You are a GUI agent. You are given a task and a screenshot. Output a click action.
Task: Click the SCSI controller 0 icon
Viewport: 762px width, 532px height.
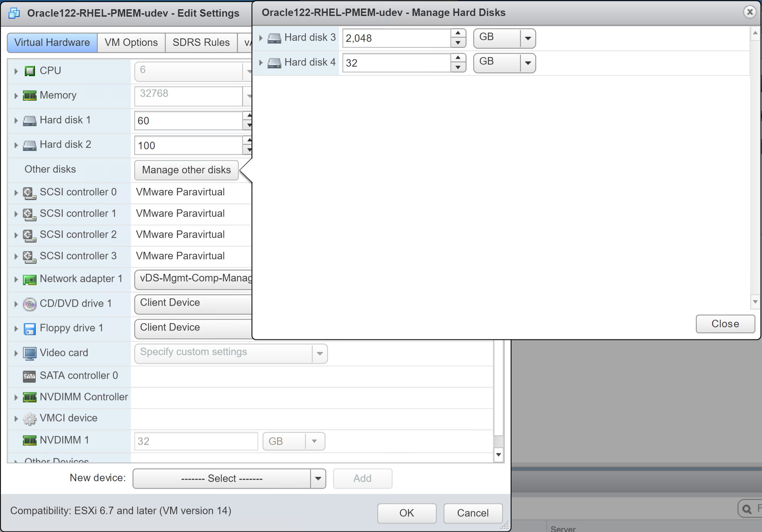(30, 193)
